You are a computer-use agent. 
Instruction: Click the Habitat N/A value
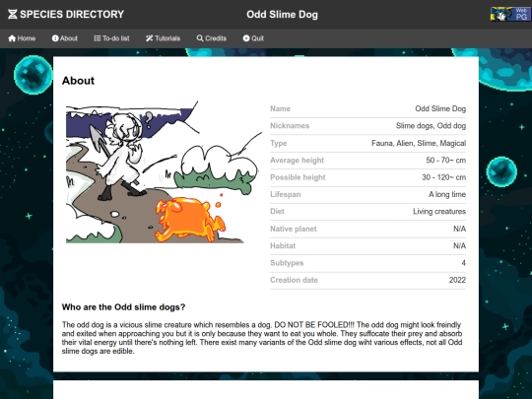click(x=460, y=246)
